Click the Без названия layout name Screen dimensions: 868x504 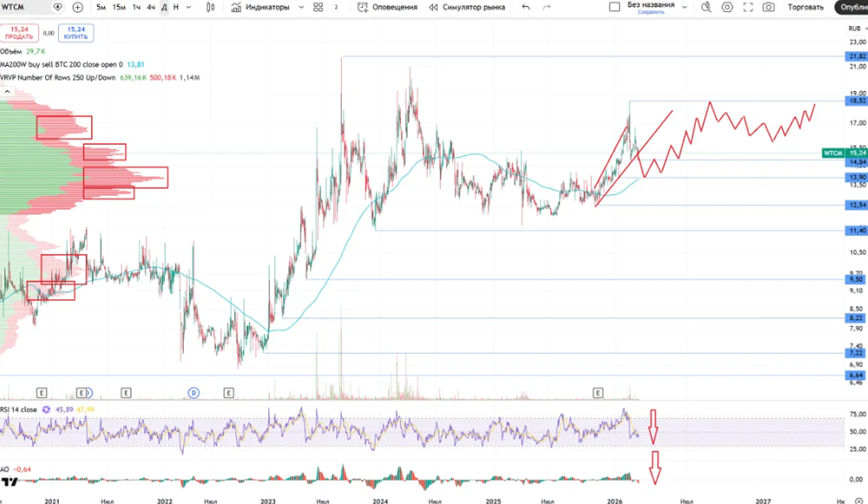651,4
